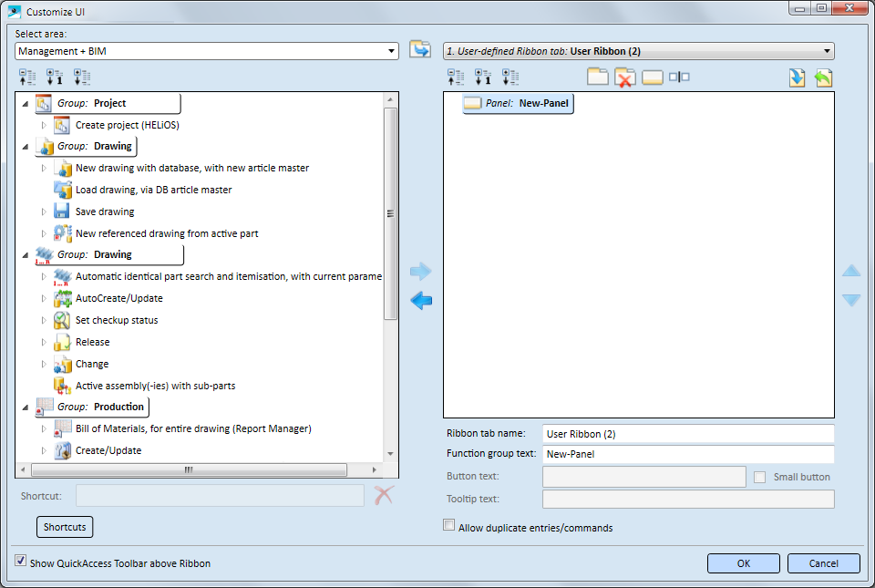Image resolution: width=875 pixels, height=588 pixels.
Task: Click the move down triangle arrow
Action: click(x=851, y=300)
